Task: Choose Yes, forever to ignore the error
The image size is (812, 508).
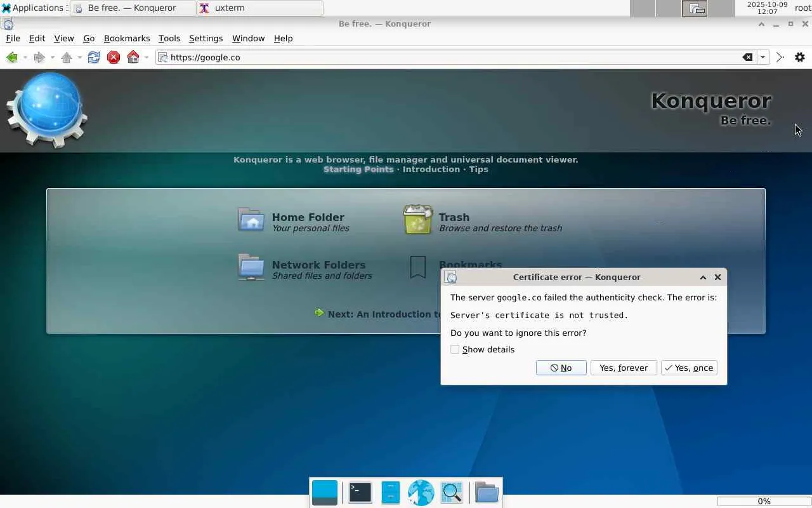Action: [624, 368]
